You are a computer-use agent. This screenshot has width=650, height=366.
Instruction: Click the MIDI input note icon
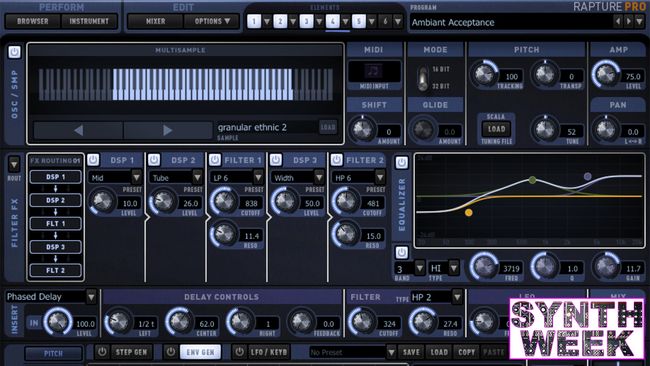pyautogui.click(x=374, y=71)
